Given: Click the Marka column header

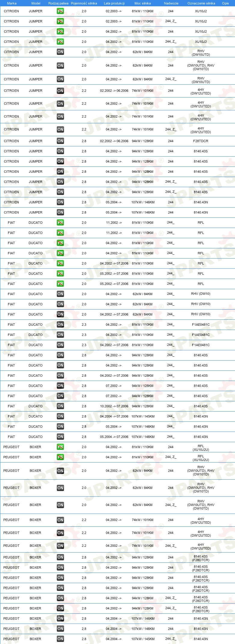Looking at the screenshot, I should (x=12, y=3).
